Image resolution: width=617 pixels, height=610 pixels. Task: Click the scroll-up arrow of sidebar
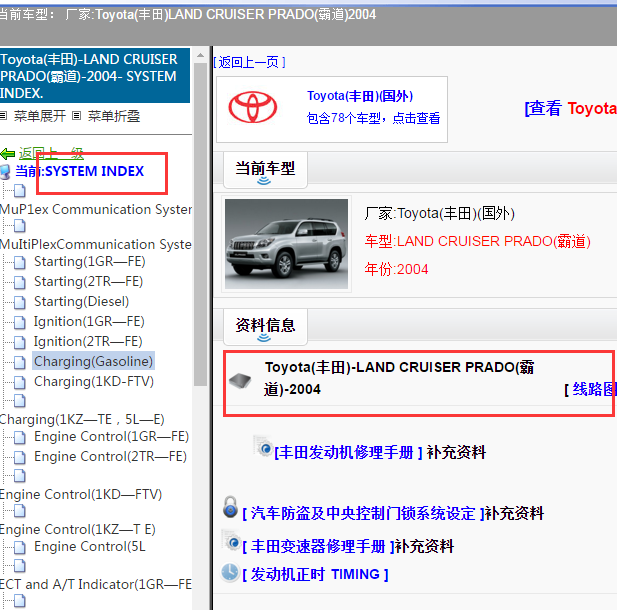[x=200, y=55]
